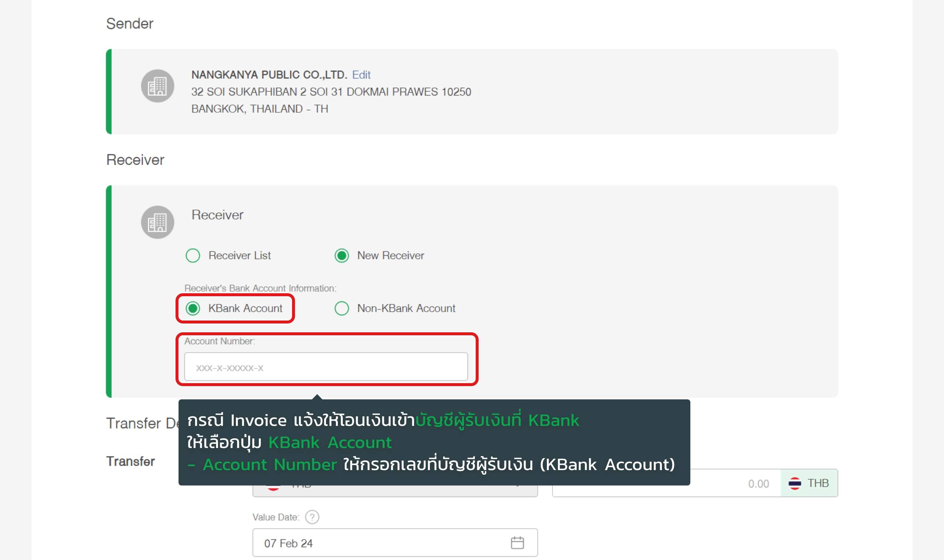Click the THB currency badge next to amount
944x560 pixels.
(818, 483)
